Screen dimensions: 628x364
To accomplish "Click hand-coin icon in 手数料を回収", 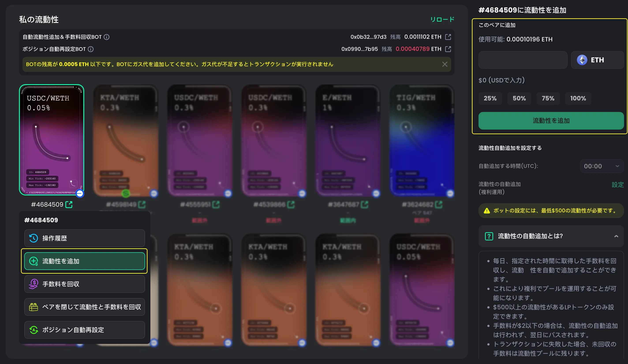I will [33, 284].
